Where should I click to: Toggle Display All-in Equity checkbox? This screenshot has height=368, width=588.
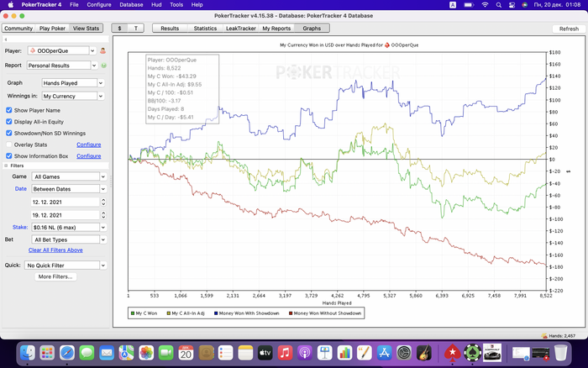(9, 122)
